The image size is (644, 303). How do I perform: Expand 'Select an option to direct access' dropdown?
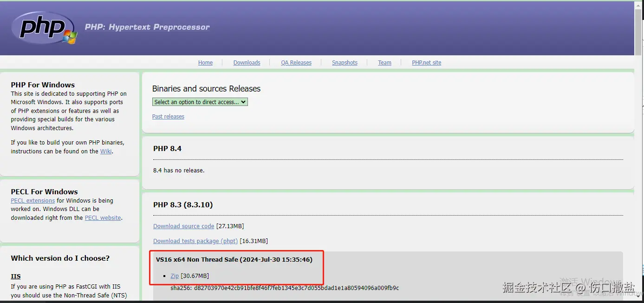tap(200, 102)
